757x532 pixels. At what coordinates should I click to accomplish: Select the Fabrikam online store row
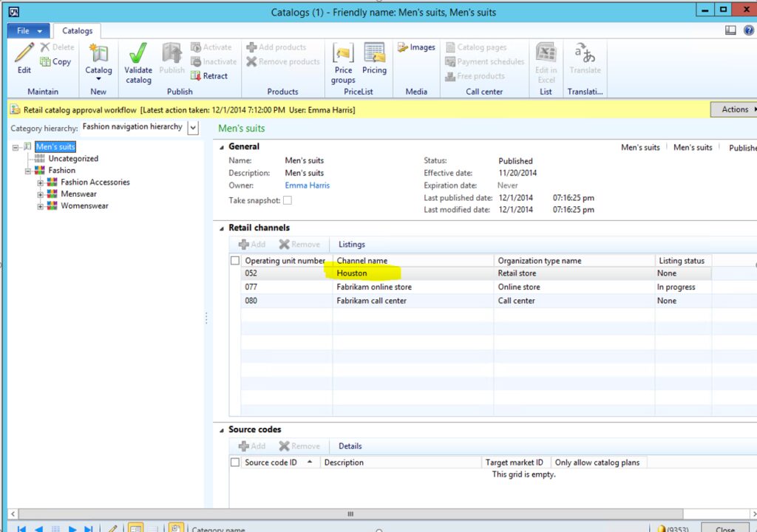[x=374, y=287]
